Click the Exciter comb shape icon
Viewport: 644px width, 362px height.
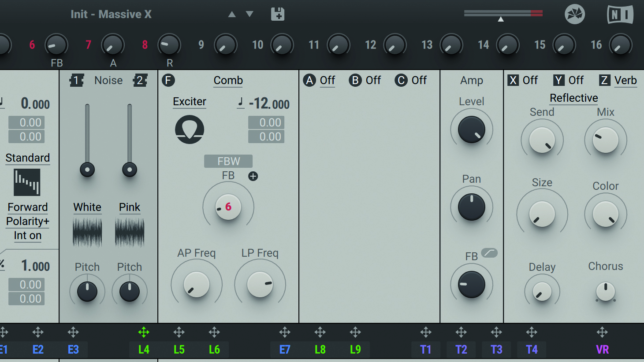coord(190,129)
